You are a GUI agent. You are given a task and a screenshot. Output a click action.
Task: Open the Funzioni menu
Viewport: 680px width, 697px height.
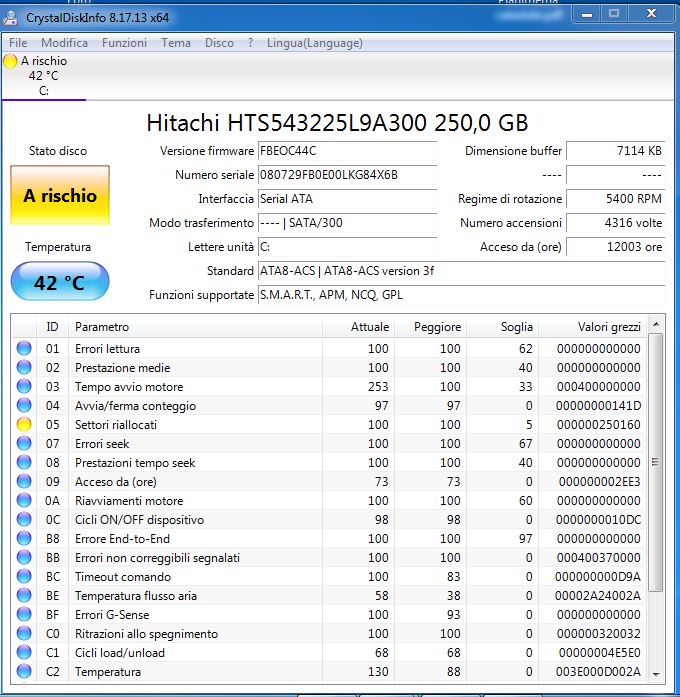124,43
